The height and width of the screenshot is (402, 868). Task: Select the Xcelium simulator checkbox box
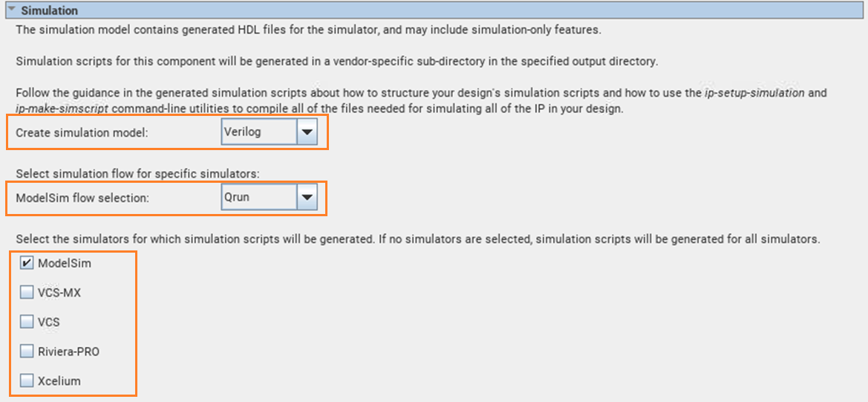tap(27, 381)
